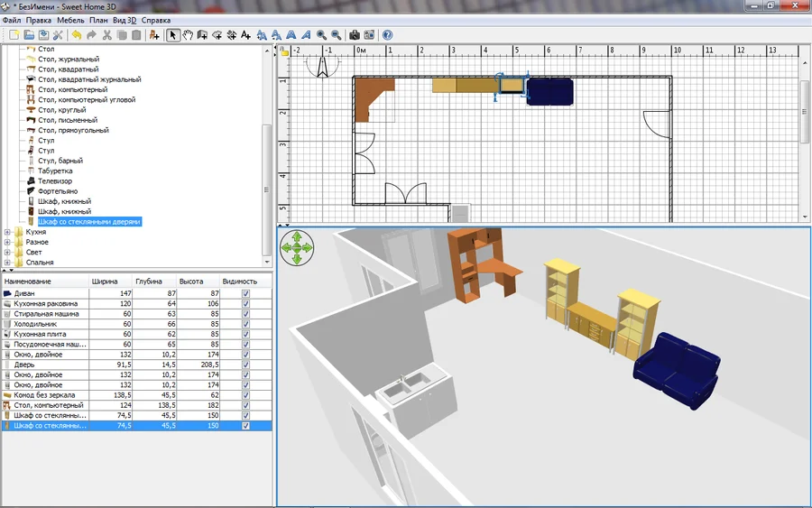Click the 3D view navigation arrows control
This screenshot has height=508, width=812.
297,247
